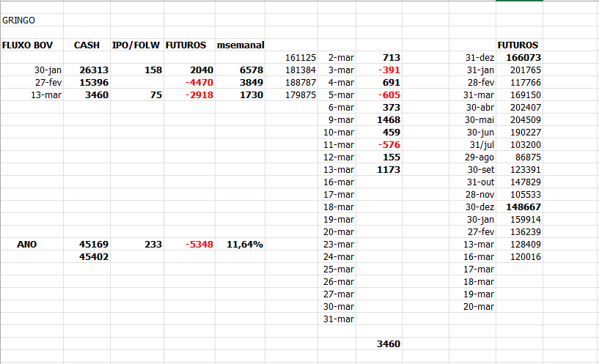Click daily flow value -605
This screenshot has height=364, width=599.
[379, 95]
